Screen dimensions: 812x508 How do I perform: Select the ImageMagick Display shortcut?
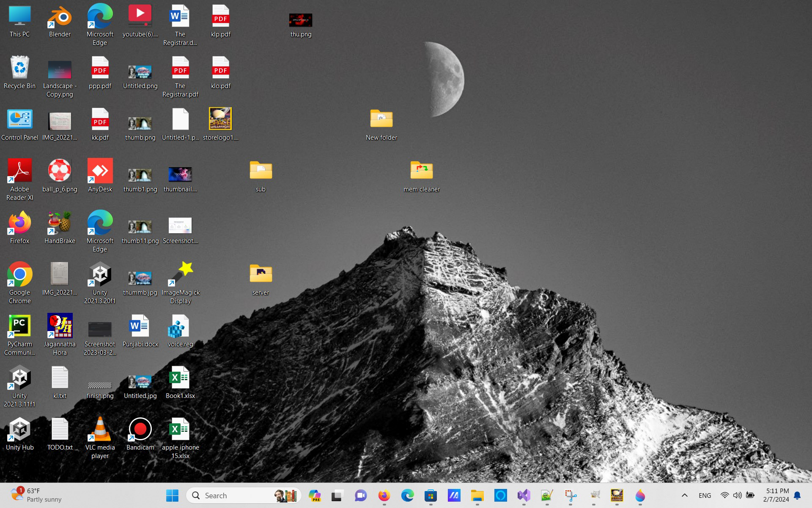180,283
